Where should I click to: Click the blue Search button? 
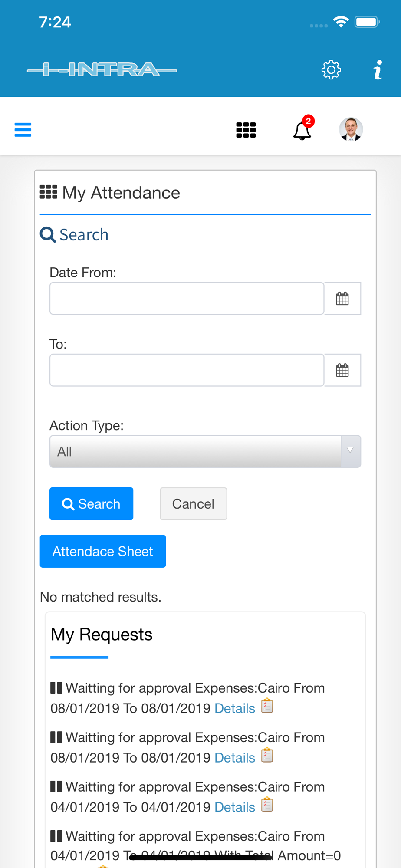91,504
